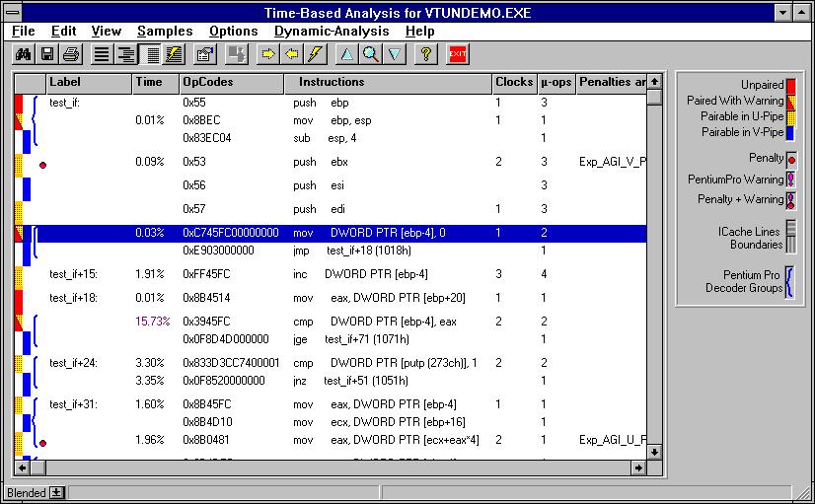815x504 pixels.
Task: Open the Samples menu
Action: [x=165, y=32]
